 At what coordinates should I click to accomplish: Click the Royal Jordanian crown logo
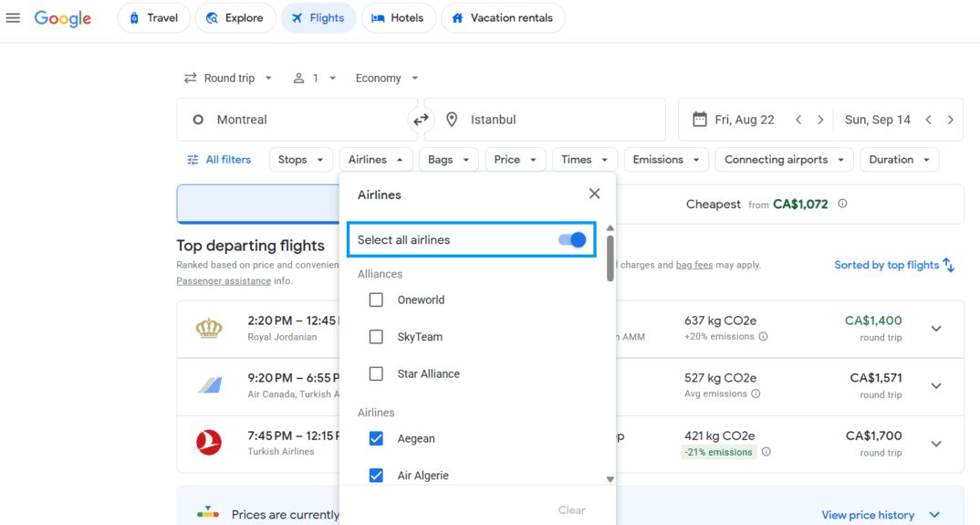pos(209,328)
